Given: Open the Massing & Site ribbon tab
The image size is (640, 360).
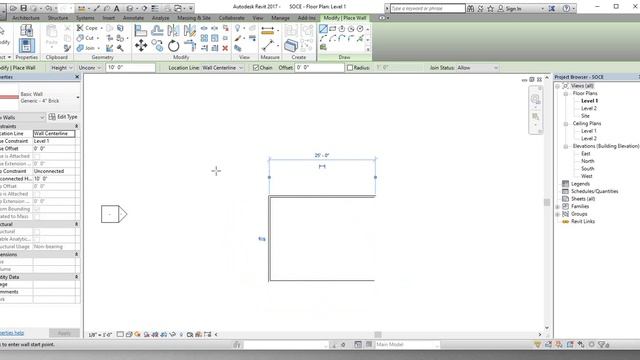Looking at the screenshot, I should pyautogui.click(x=194, y=18).
